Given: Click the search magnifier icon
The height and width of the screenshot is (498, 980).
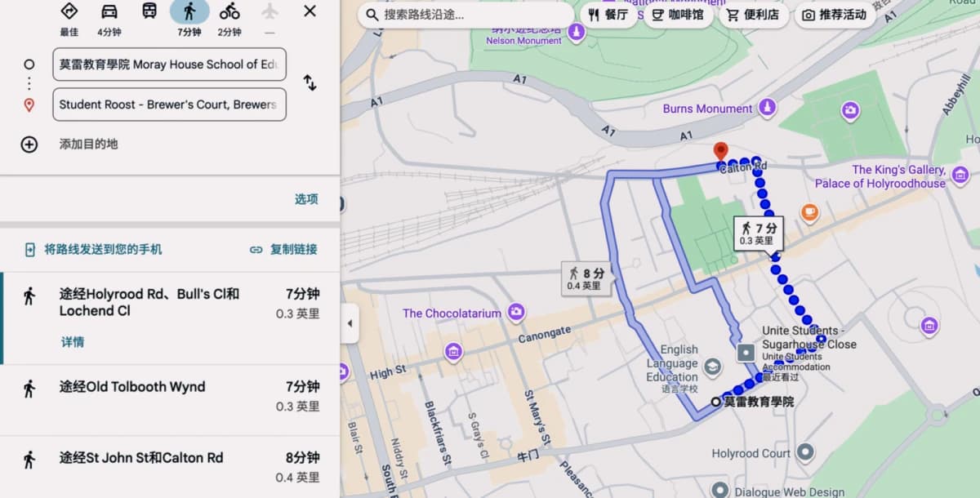Looking at the screenshot, I should [372, 15].
